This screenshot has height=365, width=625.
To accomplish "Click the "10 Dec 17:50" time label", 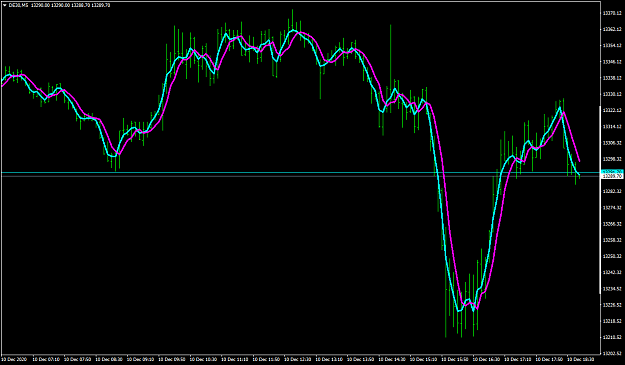I will [550, 359].
